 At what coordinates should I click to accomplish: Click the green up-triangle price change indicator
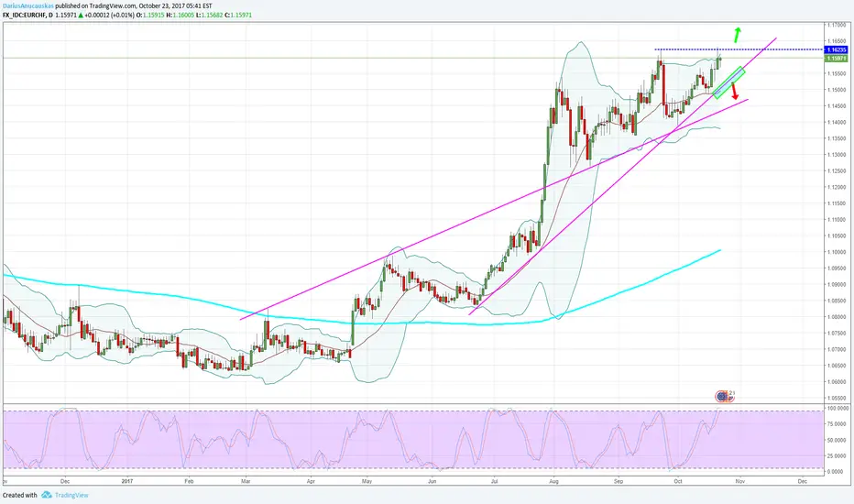(x=81, y=16)
